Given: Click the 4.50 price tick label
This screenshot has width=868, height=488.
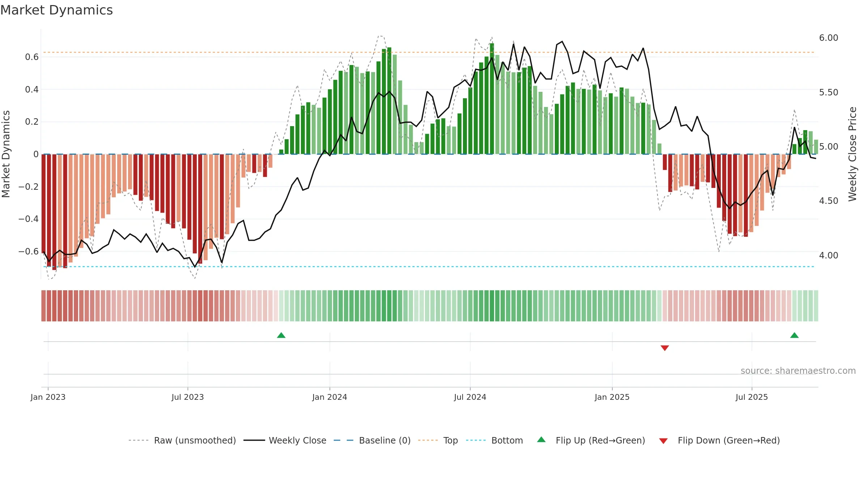Looking at the screenshot, I should point(829,201).
